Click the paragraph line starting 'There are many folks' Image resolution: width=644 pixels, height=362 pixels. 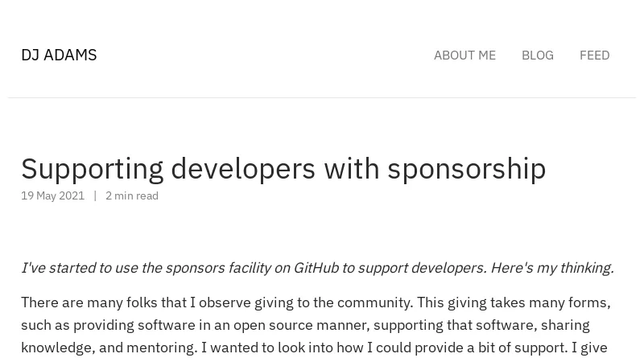[x=316, y=303]
